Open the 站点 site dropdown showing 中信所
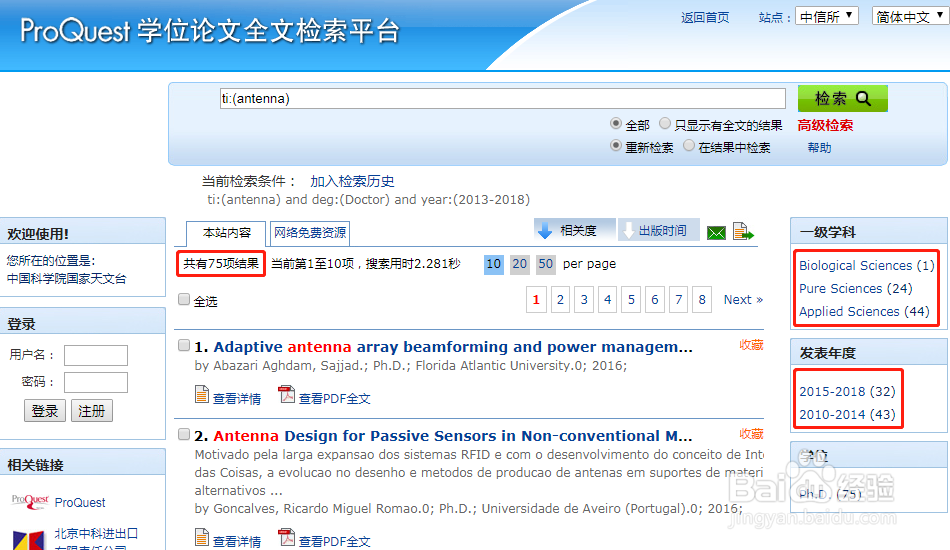Viewport: 950px width, 550px height. [x=827, y=16]
